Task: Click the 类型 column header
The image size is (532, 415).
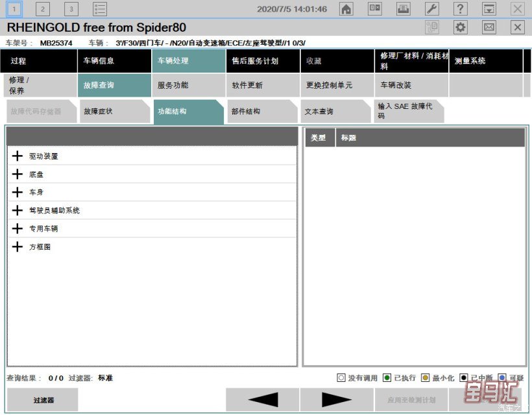Action: point(320,137)
